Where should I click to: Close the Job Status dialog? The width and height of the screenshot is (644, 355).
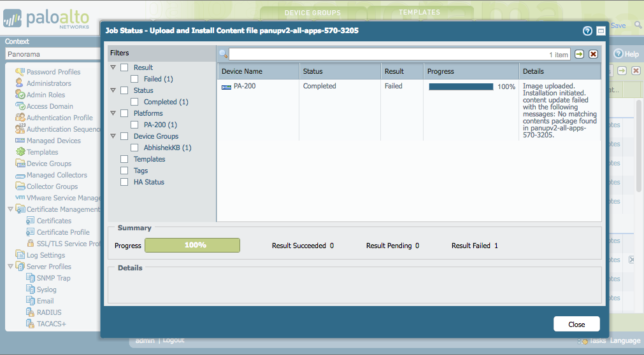click(576, 324)
